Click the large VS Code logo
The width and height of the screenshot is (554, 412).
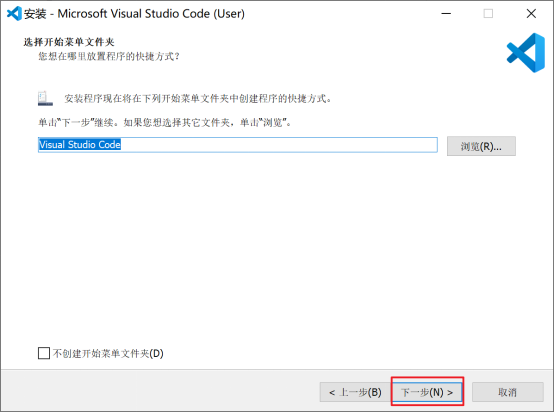526,53
